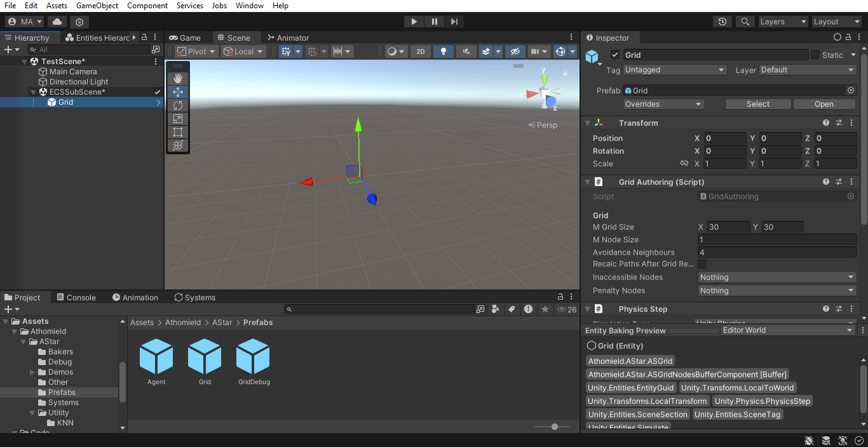Click the prefab Open button

(x=824, y=104)
